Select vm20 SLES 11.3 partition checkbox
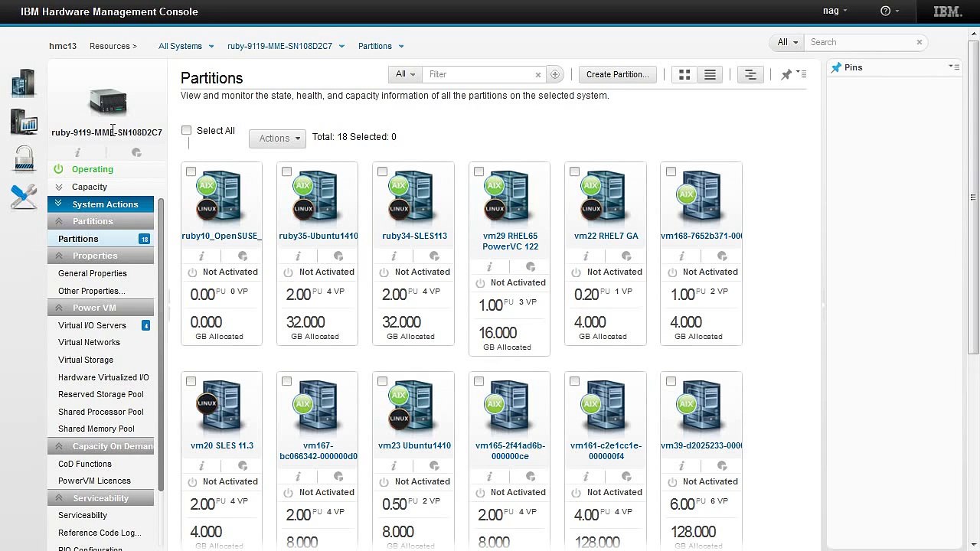Screen dimensions: 980x551 [x=191, y=381]
